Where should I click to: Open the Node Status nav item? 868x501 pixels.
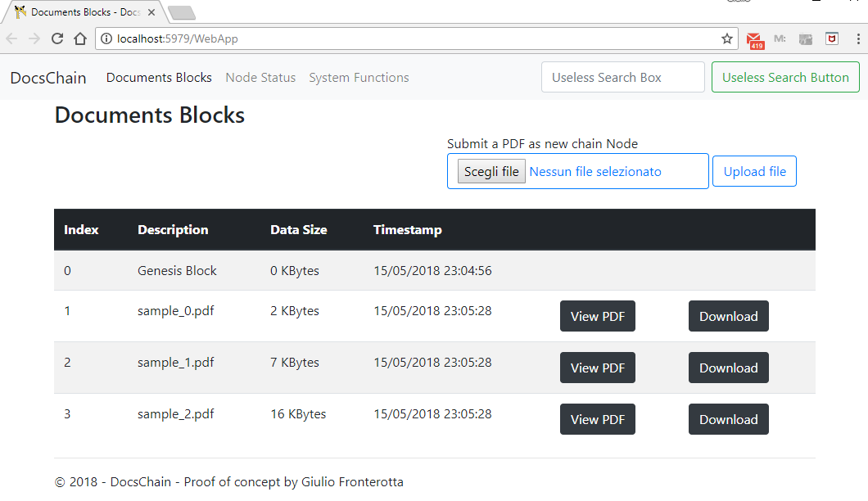pyautogui.click(x=260, y=78)
